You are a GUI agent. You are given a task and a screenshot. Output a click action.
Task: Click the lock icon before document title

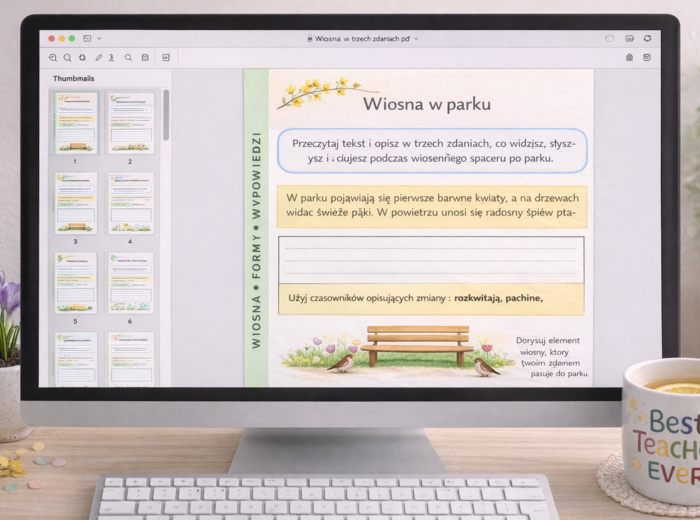(310, 38)
